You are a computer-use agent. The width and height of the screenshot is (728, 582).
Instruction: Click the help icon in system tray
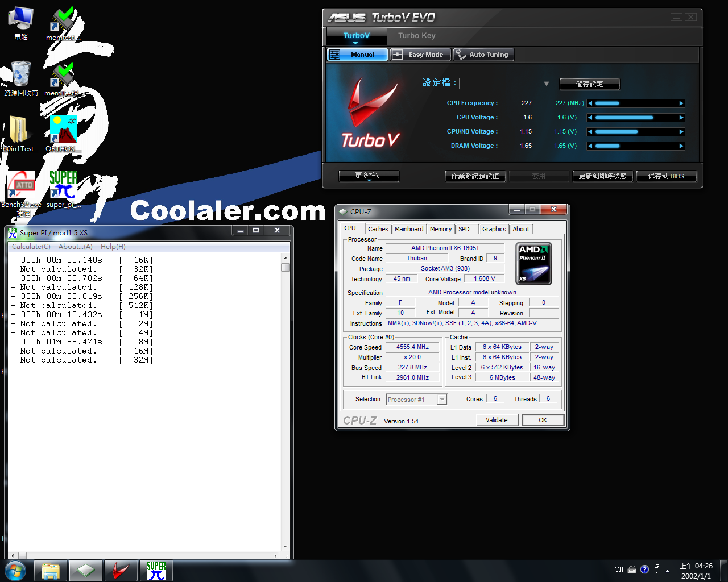(x=644, y=569)
